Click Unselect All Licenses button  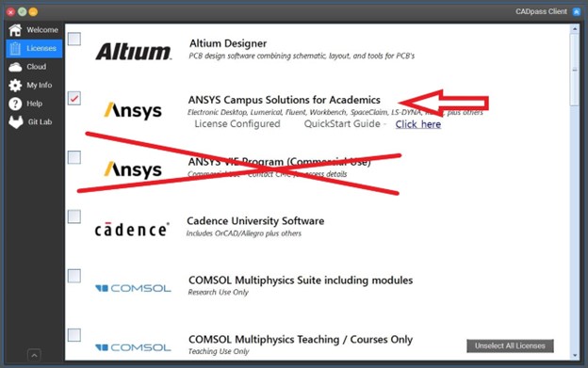coord(510,346)
